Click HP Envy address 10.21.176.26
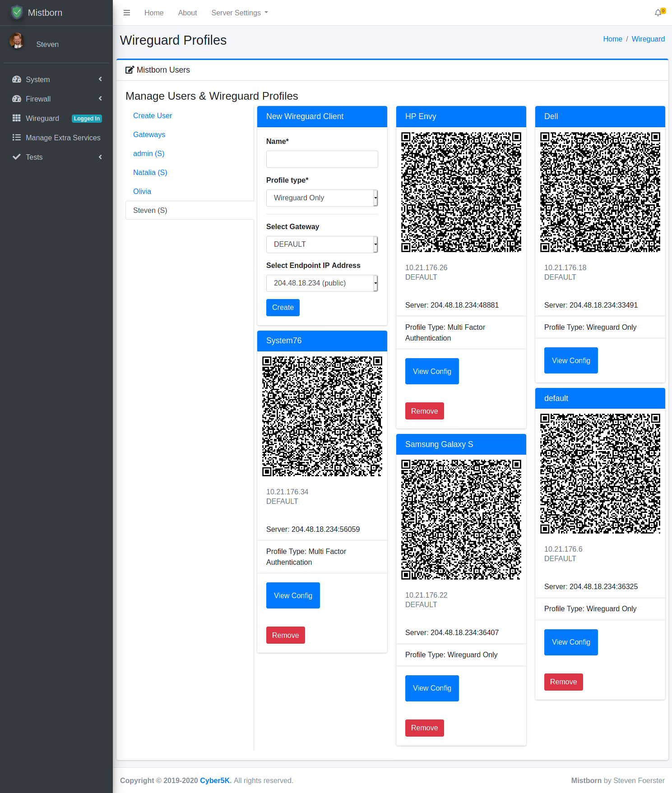Viewport: 672px width, 793px height. (x=426, y=268)
